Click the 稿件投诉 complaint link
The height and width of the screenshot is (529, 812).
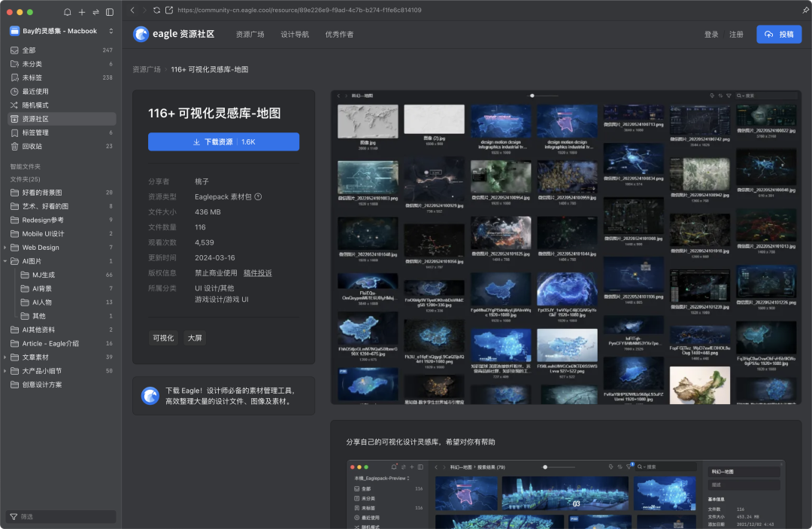click(257, 273)
